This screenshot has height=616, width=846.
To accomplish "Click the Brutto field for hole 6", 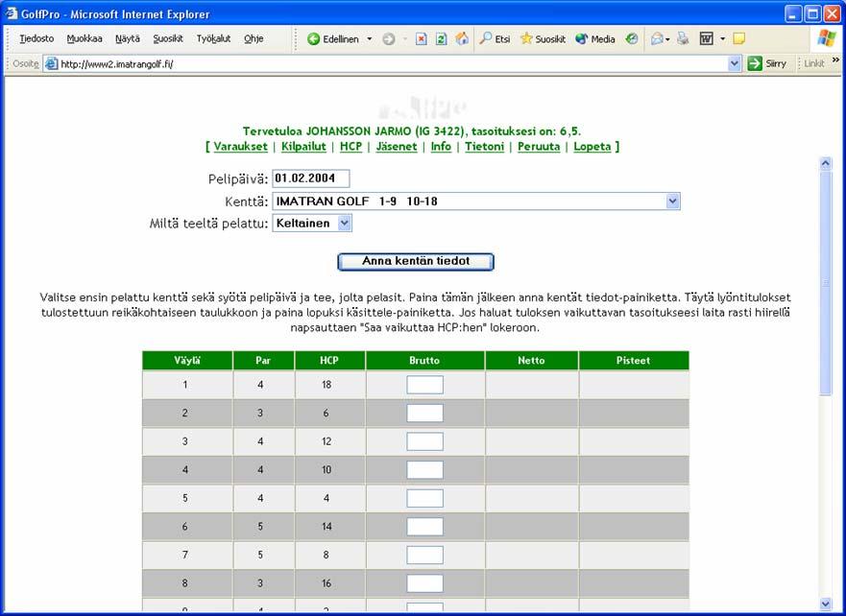I will pos(424,527).
